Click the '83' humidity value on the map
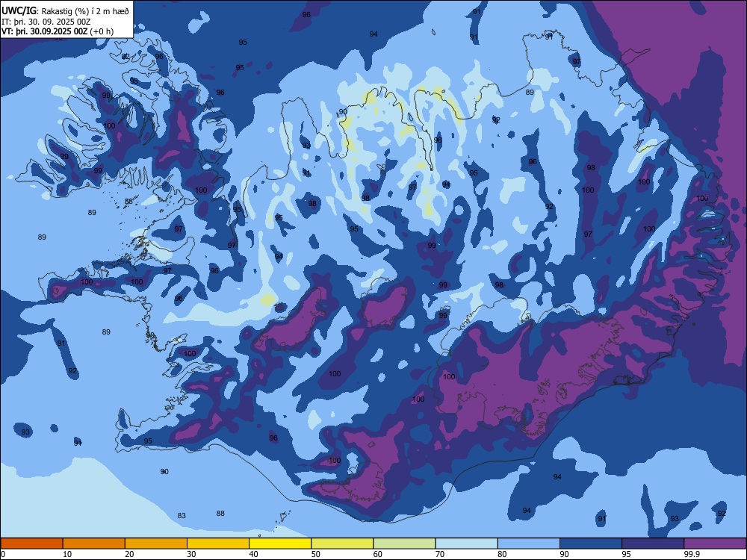747x560 pixels. click(182, 516)
